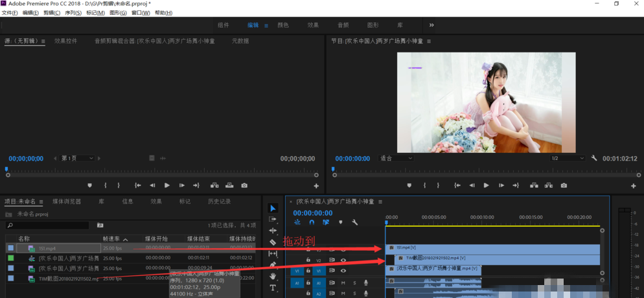Mute audio track A1

pyautogui.click(x=343, y=283)
